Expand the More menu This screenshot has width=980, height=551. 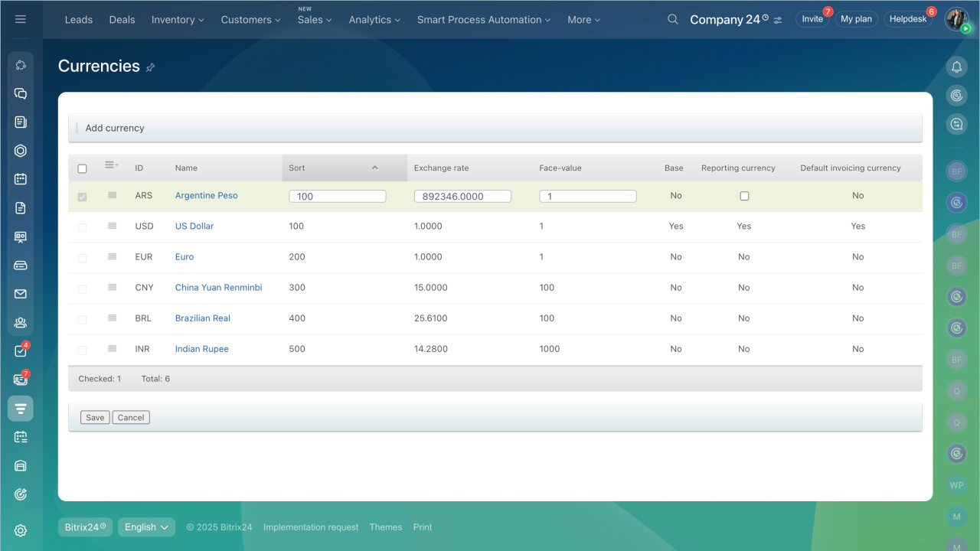point(584,20)
